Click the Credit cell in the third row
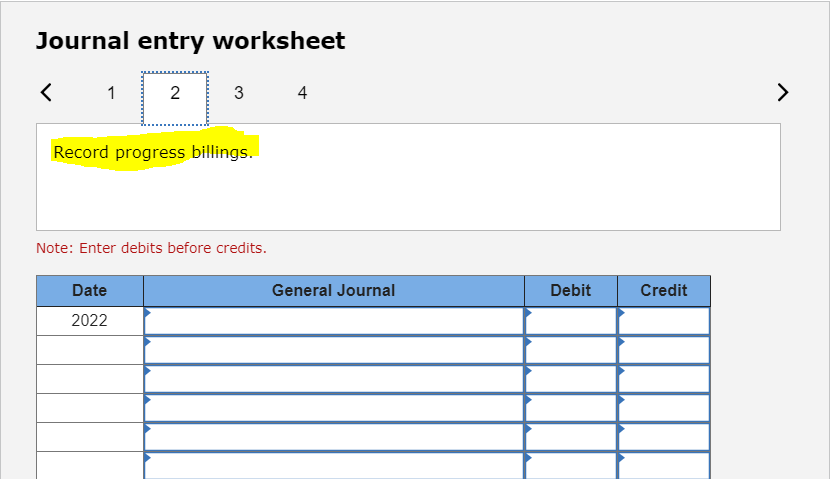Image resolution: width=832 pixels, height=479 pixels. click(x=664, y=379)
